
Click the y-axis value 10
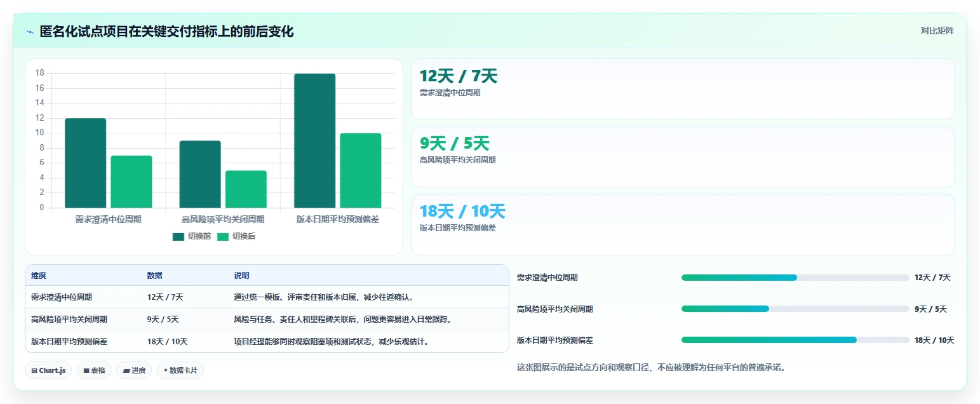pyautogui.click(x=39, y=133)
